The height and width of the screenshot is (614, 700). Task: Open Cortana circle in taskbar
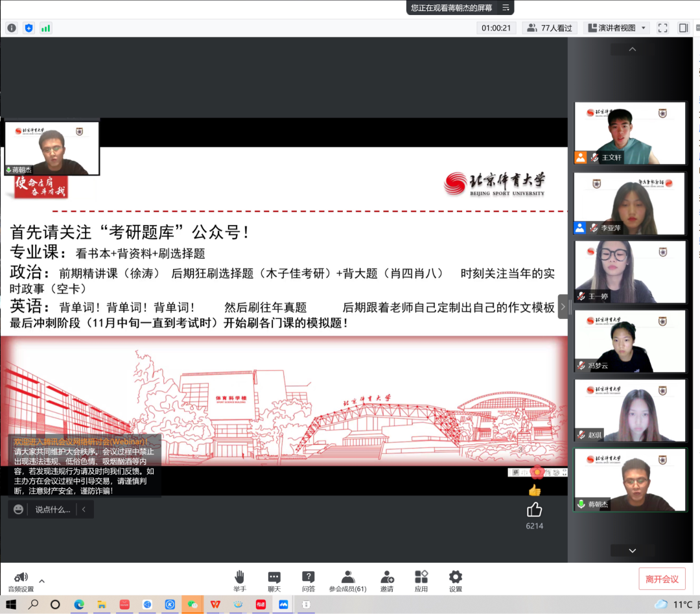55,605
